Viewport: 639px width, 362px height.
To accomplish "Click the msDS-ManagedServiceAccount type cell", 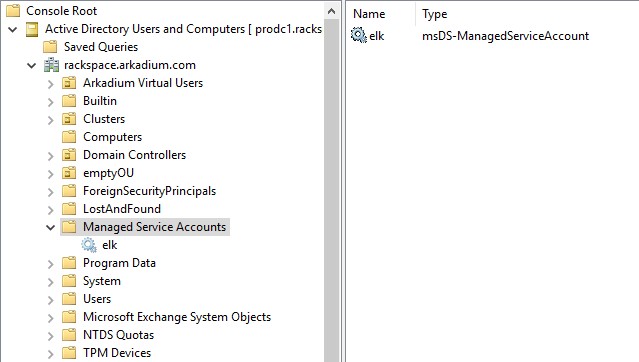I will pyautogui.click(x=505, y=36).
